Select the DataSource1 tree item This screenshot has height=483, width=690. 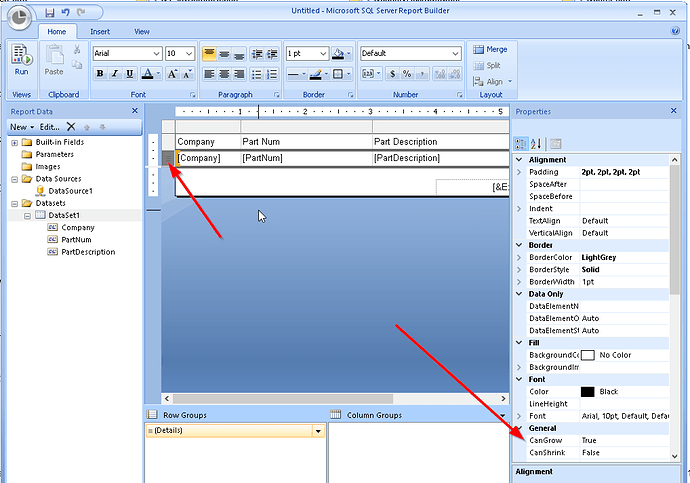click(x=70, y=191)
